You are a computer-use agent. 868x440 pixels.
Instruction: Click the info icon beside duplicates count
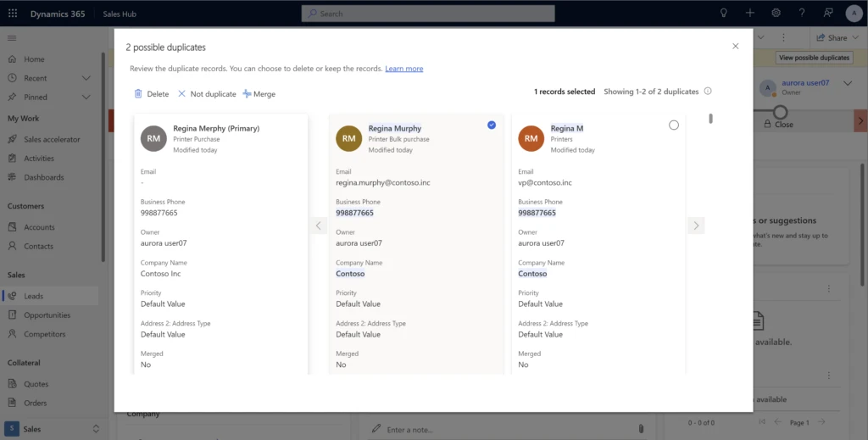pyautogui.click(x=708, y=92)
